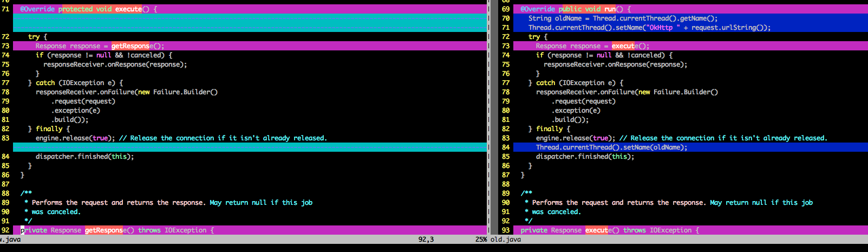Click '} catch (IOException e) {' in left pane

[76, 83]
